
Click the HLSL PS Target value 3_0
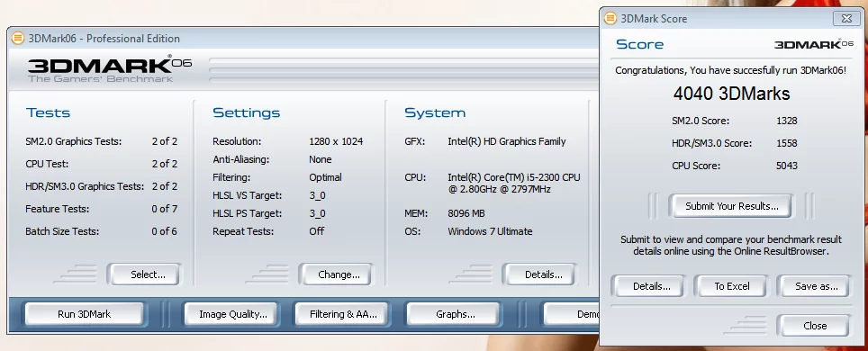(317, 213)
